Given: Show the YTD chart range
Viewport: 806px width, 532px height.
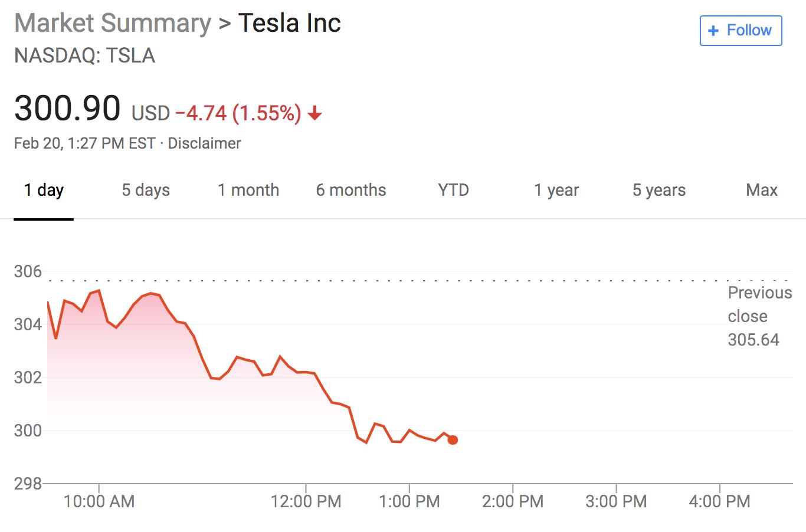Looking at the screenshot, I should tap(453, 191).
